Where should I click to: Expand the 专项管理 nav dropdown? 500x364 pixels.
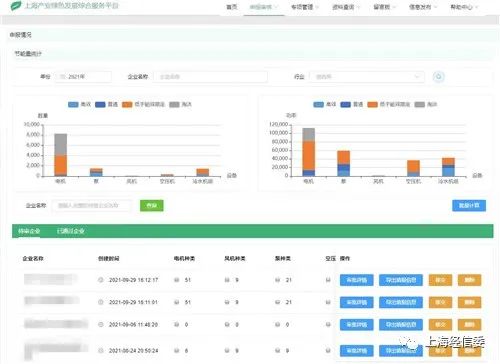[x=305, y=7]
